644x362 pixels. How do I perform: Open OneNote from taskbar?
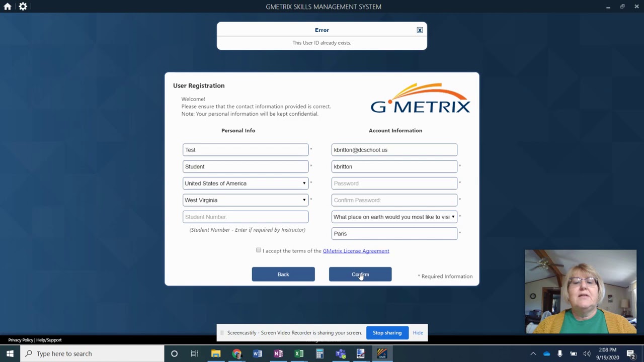[278, 353]
